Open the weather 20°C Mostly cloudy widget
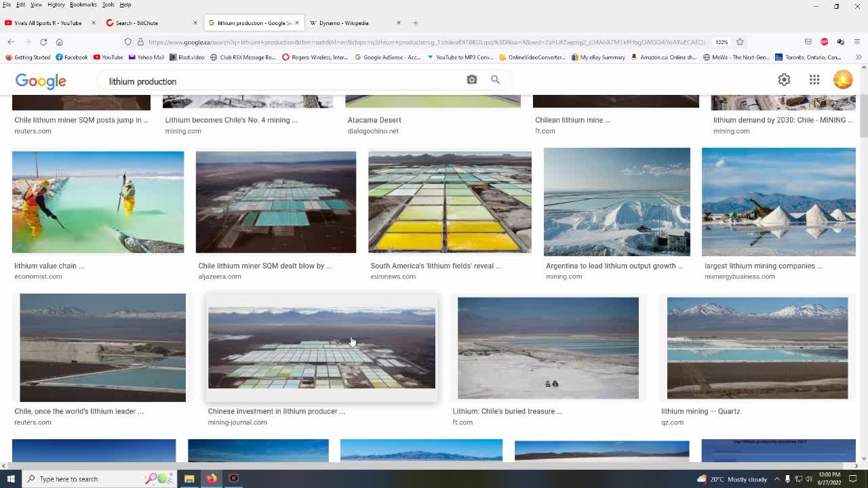Screen dimensions: 868x488 pyautogui.click(x=731, y=479)
